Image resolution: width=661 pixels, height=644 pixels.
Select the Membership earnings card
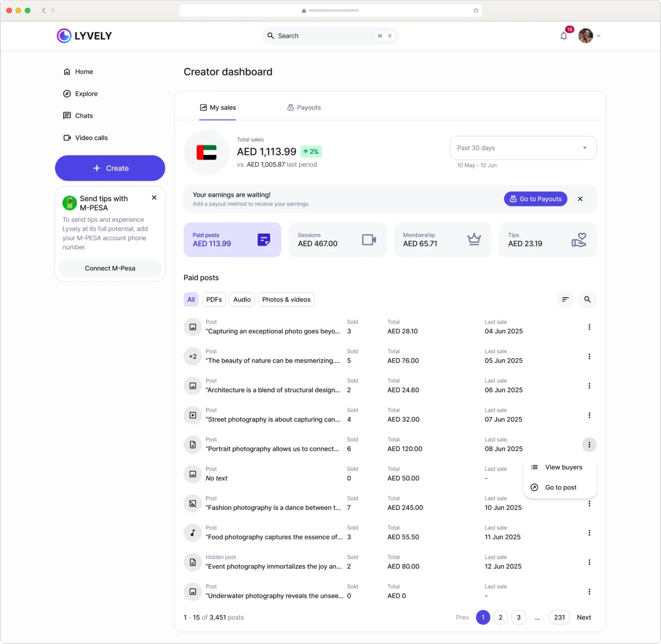pos(442,240)
